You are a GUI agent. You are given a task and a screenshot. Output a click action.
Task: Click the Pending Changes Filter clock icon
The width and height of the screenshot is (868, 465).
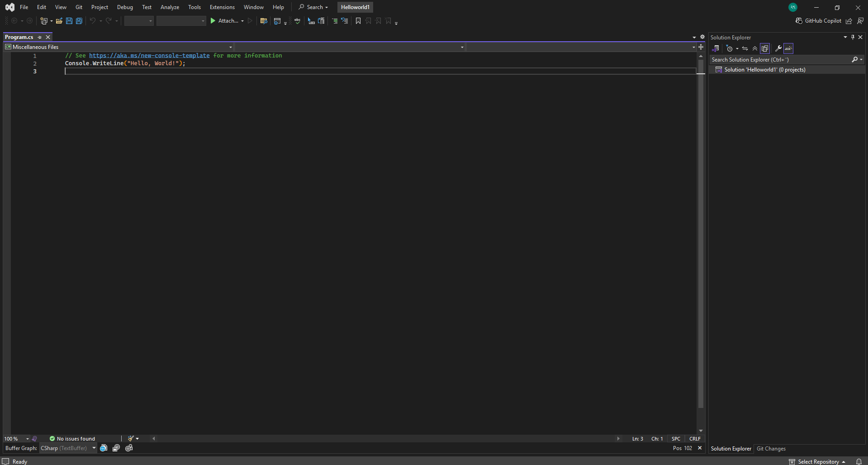[x=729, y=48]
